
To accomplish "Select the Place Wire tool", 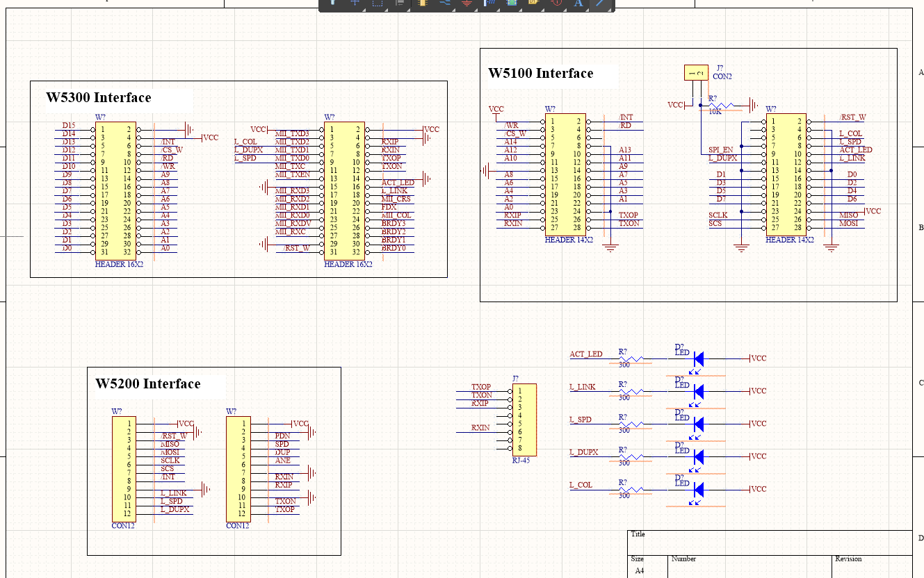I will pyautogui.click(x=444, y=3).
